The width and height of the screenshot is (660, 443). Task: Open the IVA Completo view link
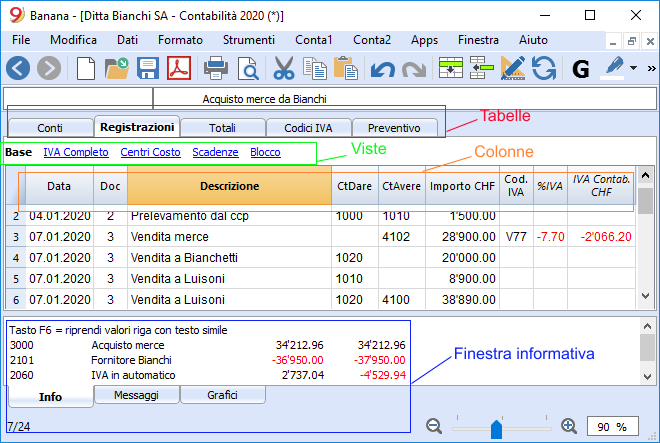76,152
